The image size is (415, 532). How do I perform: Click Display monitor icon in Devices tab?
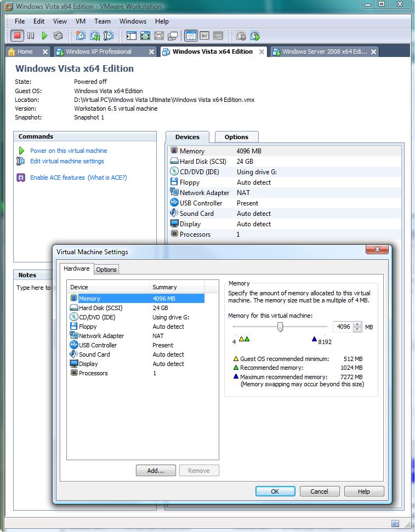click(x=174, y=224)
